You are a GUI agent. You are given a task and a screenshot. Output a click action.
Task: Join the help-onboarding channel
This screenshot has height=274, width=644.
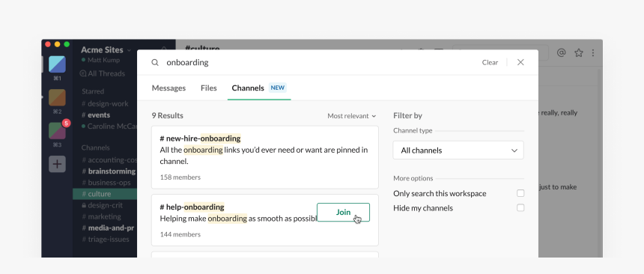tap(344, 213)
